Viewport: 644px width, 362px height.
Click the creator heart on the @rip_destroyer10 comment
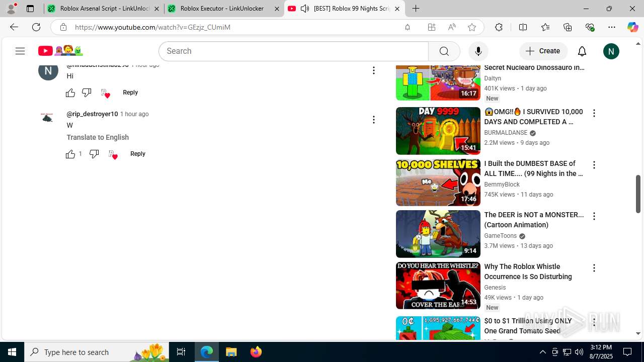point(113,154)
